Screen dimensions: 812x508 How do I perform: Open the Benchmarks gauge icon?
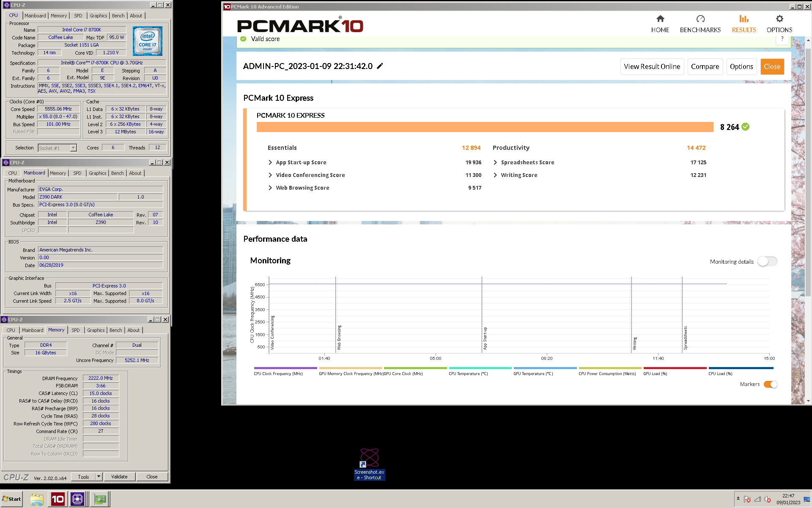(x=700, y=19)
